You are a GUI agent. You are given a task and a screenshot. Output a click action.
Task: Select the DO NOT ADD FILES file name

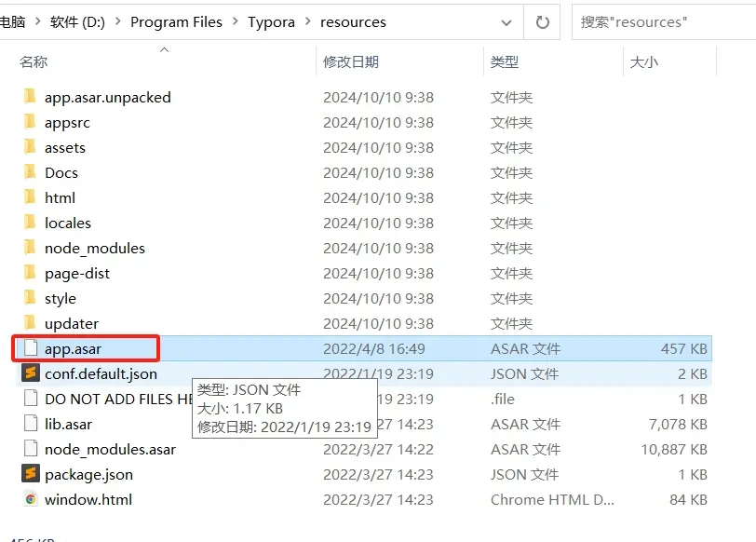click(x=118, y=399)
